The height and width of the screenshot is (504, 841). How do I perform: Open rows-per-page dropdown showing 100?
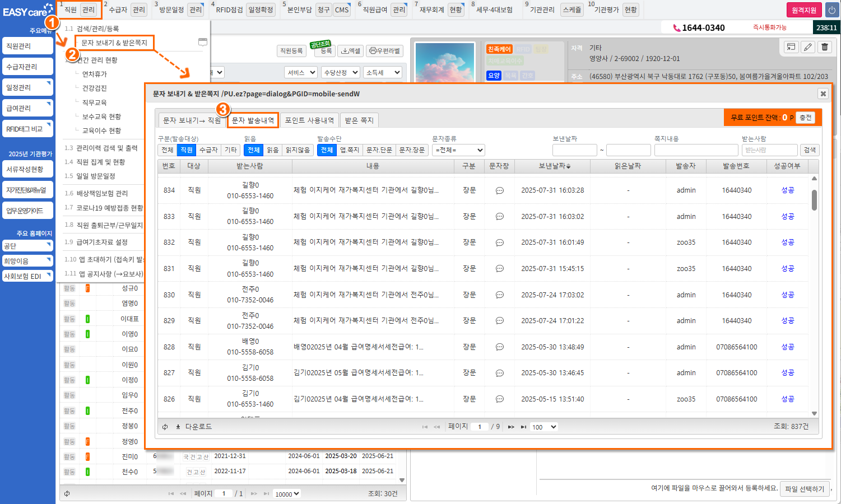(544, 427)
